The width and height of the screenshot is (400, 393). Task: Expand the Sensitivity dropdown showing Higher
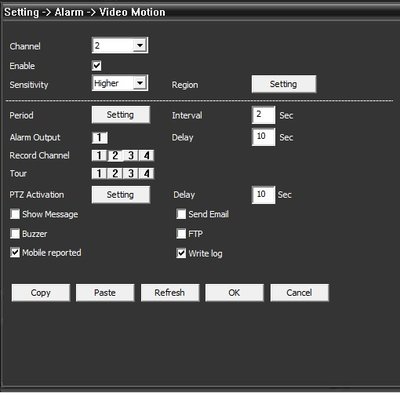click(120, 83)
